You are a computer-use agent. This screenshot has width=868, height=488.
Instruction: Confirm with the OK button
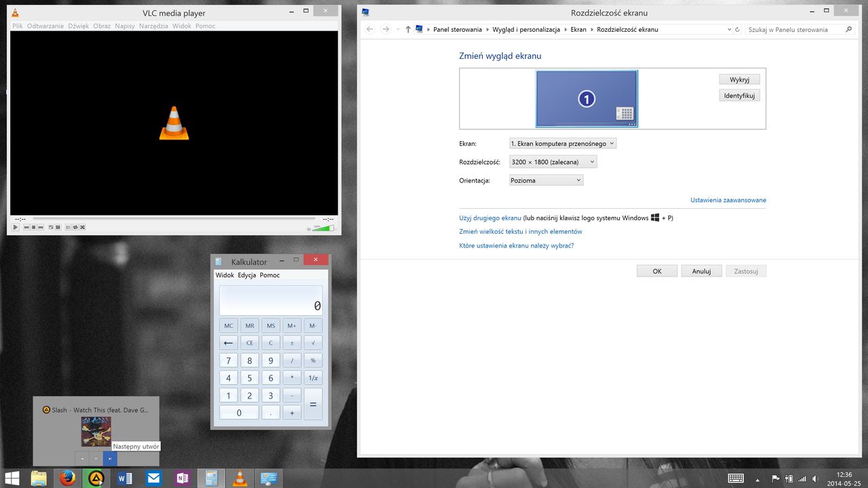click(x=657, y=271)
